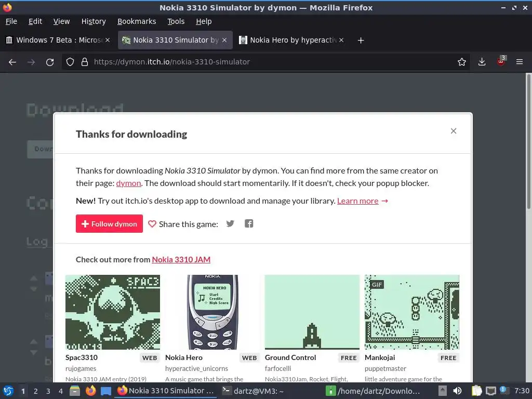Close the Thanks for downloading dialog
The width and height of the screenshot is (532, 399).
pyautogui.click(x=453, y=131)
